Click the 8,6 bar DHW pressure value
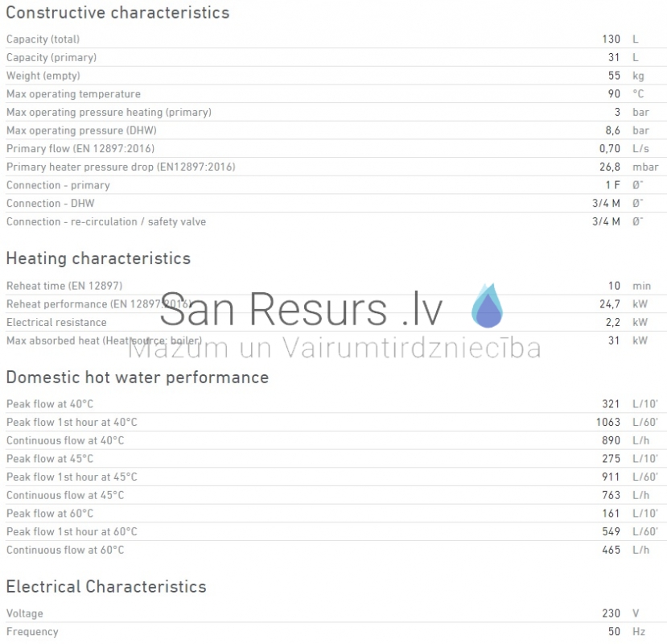The width and height of the screenshot is (667, 644). pos(627,130)
